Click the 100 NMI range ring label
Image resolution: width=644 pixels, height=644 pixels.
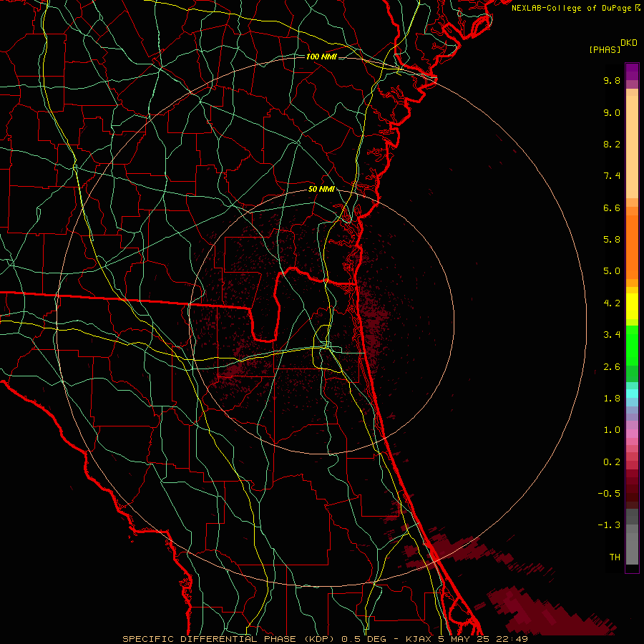click(x=321, y=57)
